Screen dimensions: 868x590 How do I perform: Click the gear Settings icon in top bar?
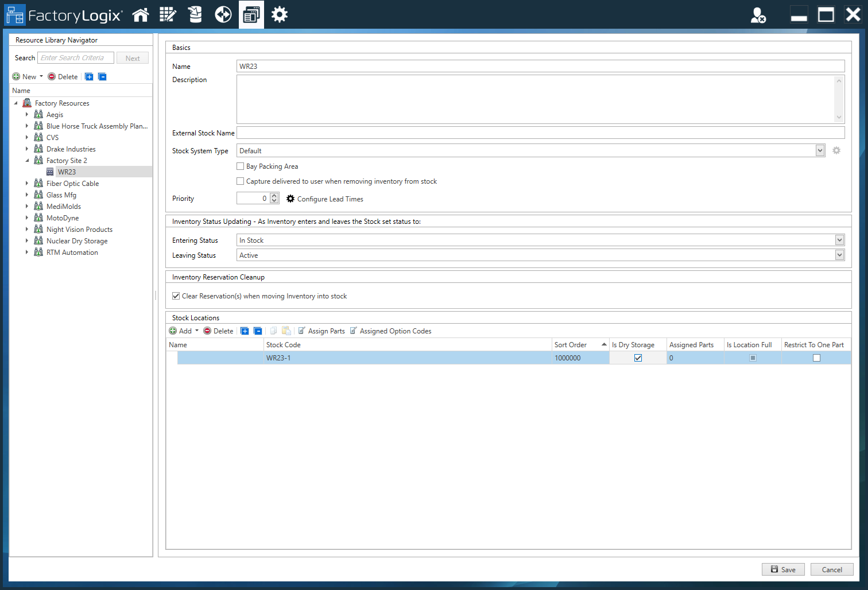click(280, 15)
